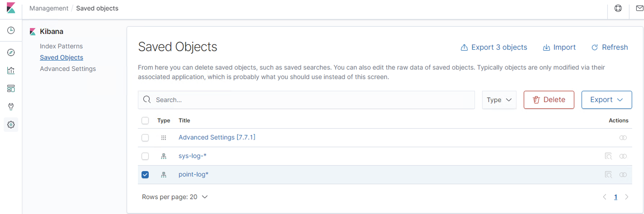Change Rows per page setting
The image size is (644, 214).
pos(175,197)
